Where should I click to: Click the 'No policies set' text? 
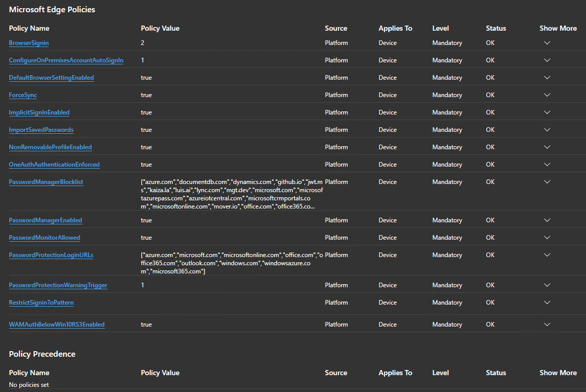(29, 384)
